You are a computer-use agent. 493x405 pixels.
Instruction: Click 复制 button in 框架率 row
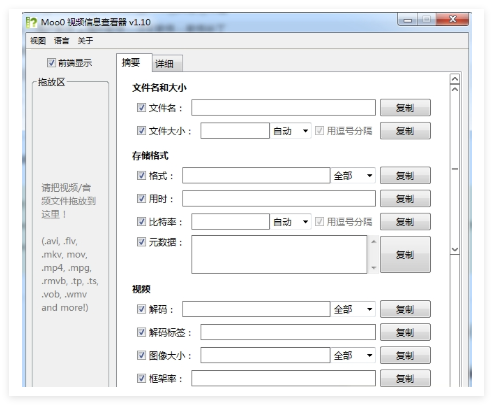405,378
